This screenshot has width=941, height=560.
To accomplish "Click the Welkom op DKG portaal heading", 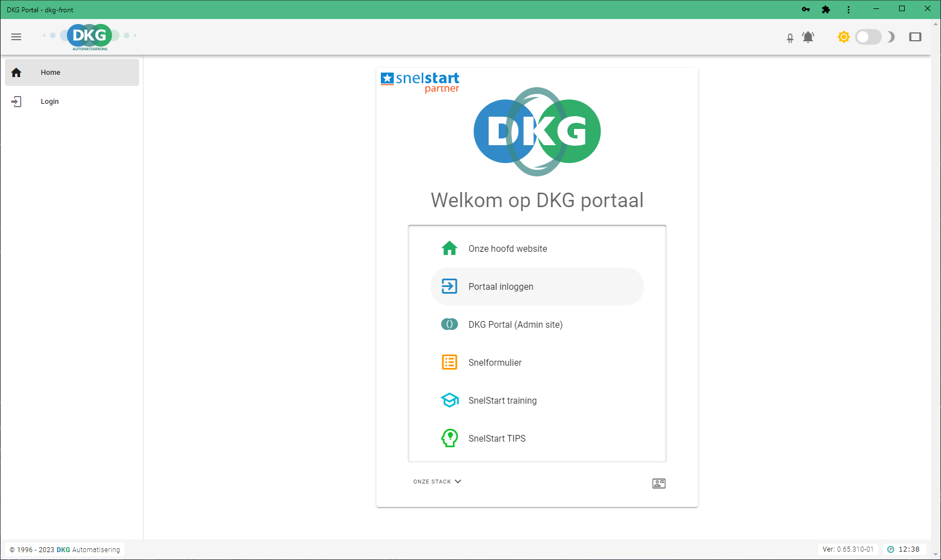I will pos(537,200).
